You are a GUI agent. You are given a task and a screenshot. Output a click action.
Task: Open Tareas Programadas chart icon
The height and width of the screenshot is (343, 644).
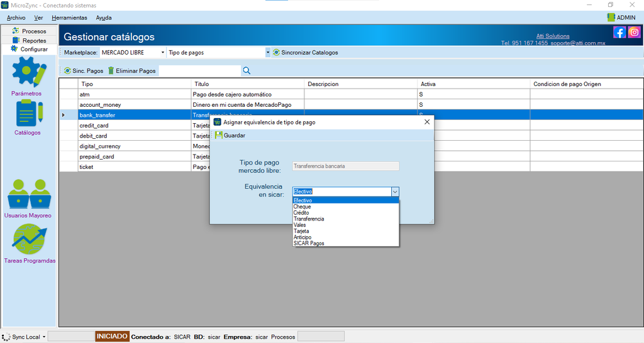pos(29,239)
